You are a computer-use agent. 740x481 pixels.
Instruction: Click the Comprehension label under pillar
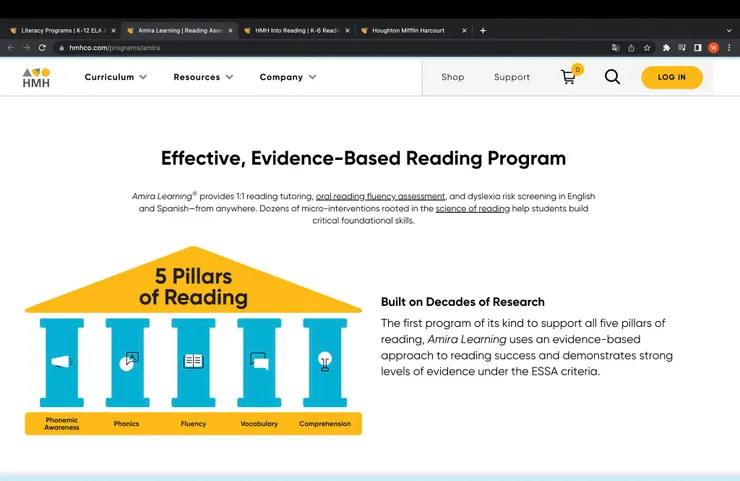[325, 424]
